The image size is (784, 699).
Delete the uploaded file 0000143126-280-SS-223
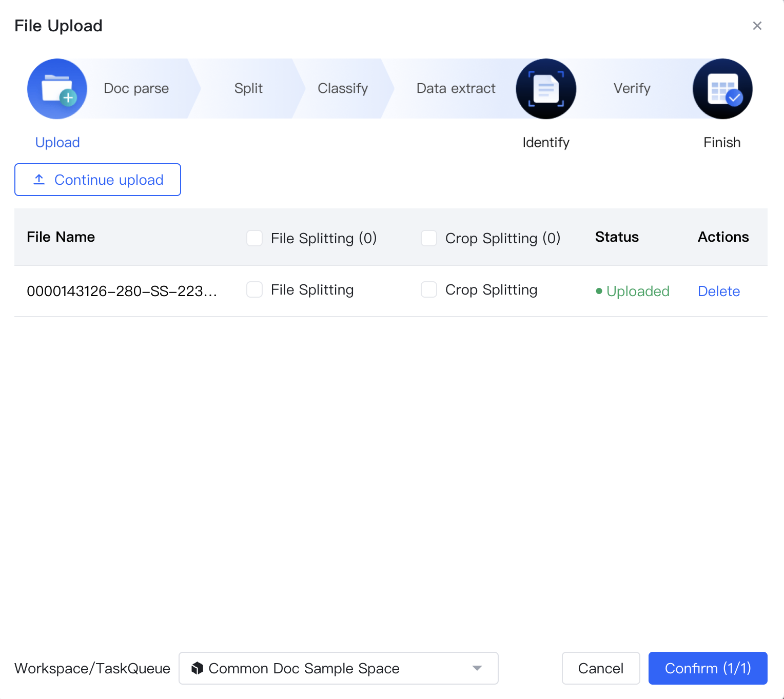pos(718,291)
